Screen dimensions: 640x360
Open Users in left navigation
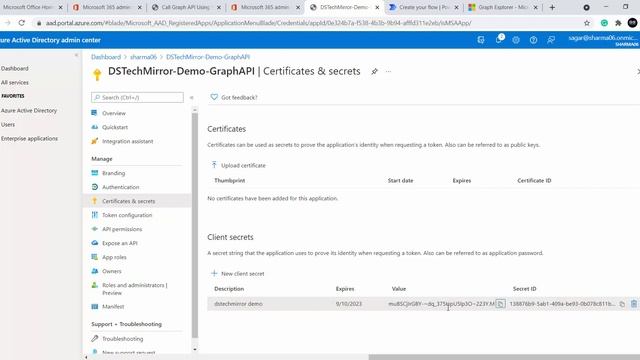[8, 124]
